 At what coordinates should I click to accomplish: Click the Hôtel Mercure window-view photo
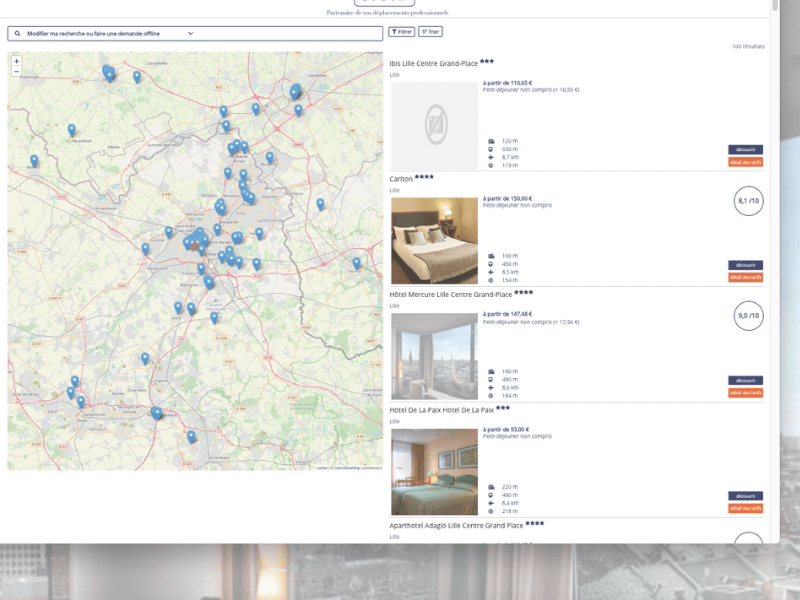(435, 356)
